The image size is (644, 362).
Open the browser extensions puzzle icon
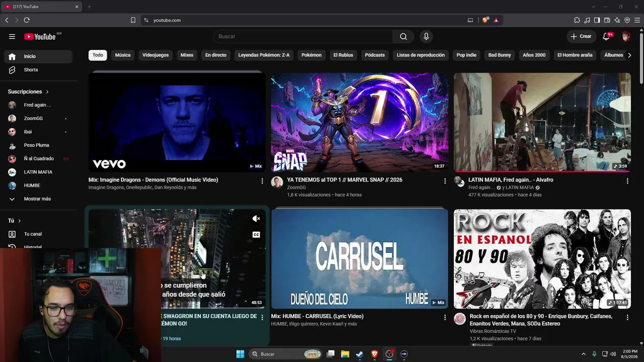click(577, 20)
